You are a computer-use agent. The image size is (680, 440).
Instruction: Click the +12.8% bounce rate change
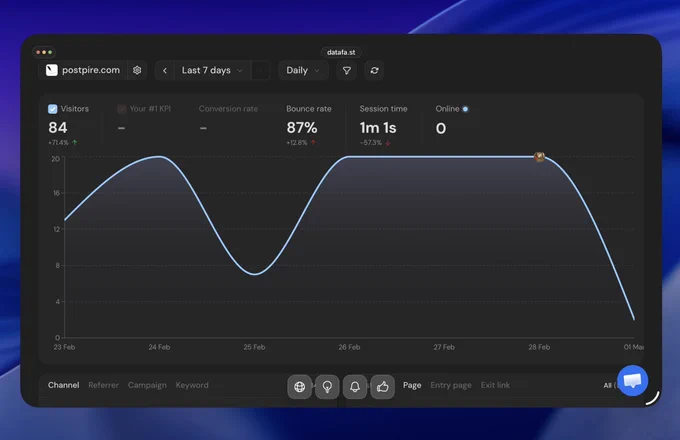point(301,143)
